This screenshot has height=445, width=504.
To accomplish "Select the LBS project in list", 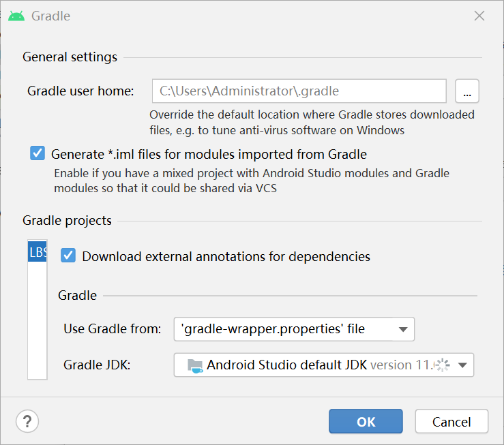I will click(x=38, y=252).
